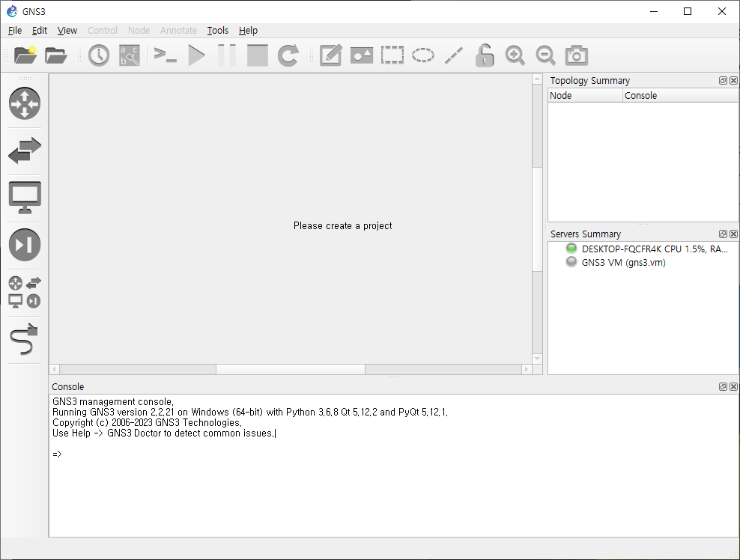Take a screenshot with camera icon
The width and height of the screenshot is (740, 560).
576,55
